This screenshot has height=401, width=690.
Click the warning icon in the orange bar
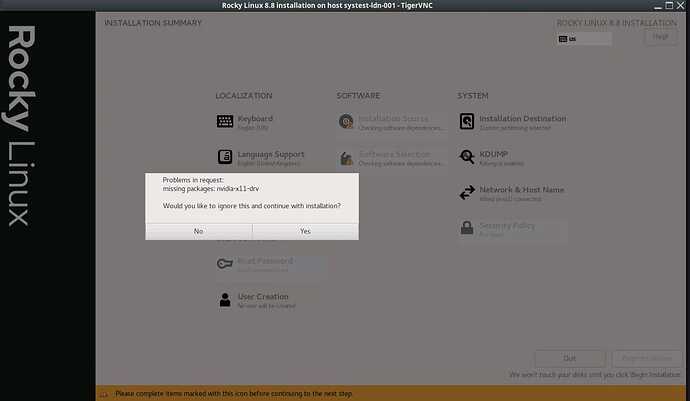[x=104, y=394]
